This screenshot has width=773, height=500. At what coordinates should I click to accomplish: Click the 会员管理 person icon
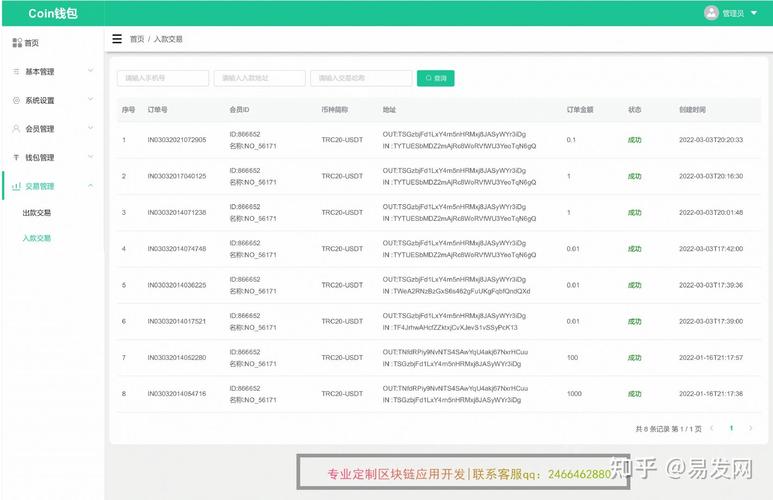tap(16, 129)
